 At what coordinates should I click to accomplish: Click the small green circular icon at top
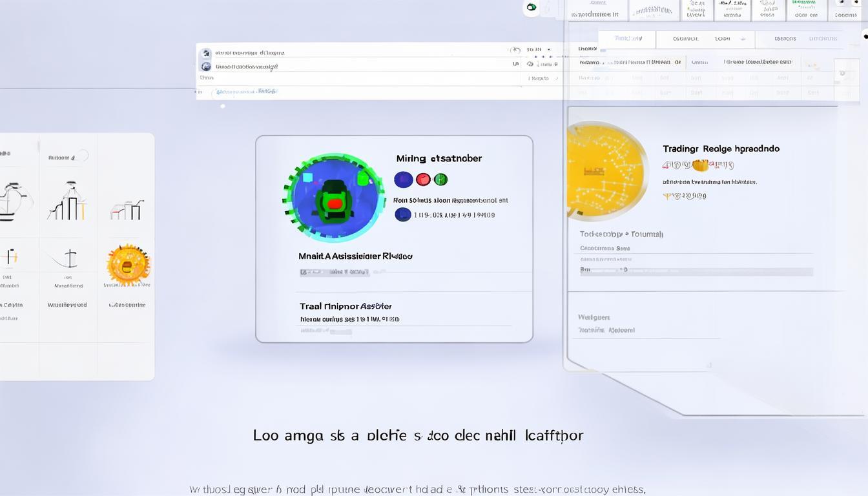pyautogui.click(x=531, y=8)
